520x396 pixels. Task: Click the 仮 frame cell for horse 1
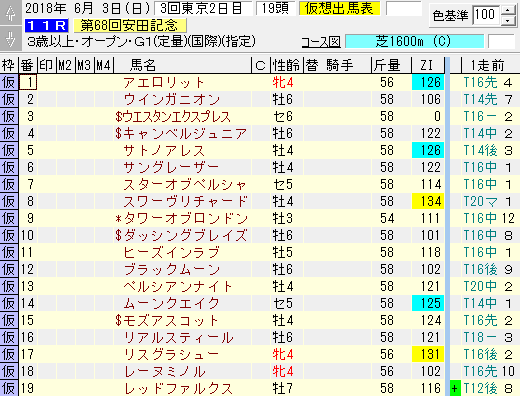pyautogui.click(x=9, y=82)
